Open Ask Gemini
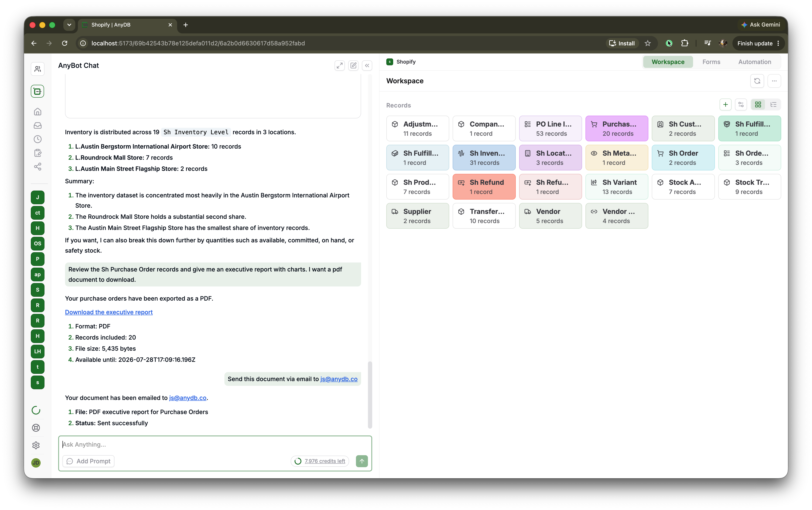The image size is (812, 510). pos(761,25)
